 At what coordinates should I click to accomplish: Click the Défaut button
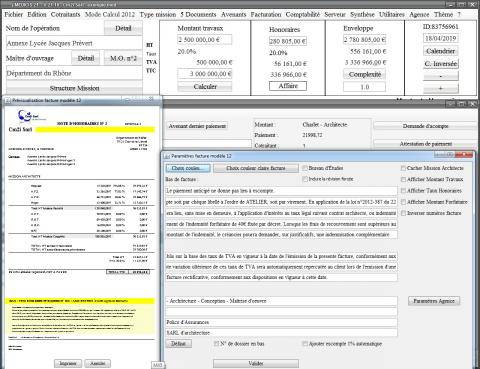click(178, 344)
